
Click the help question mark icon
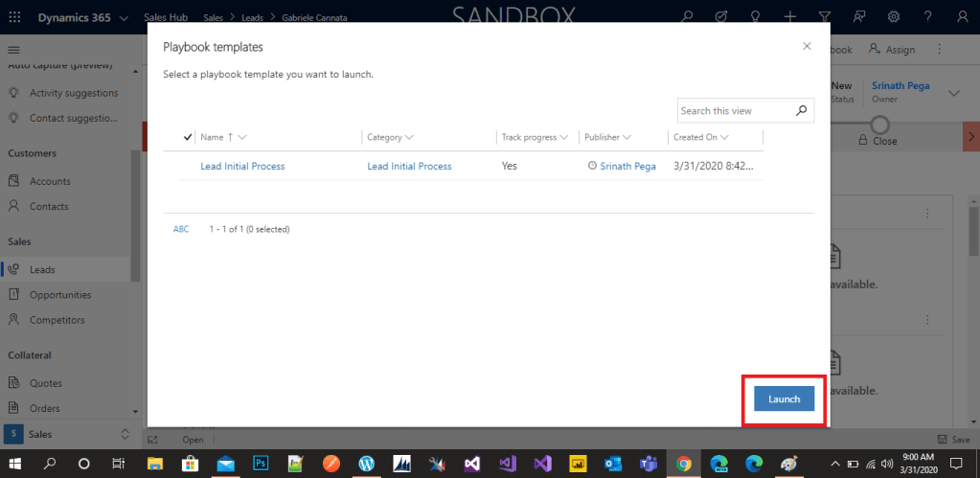point(928,17)
